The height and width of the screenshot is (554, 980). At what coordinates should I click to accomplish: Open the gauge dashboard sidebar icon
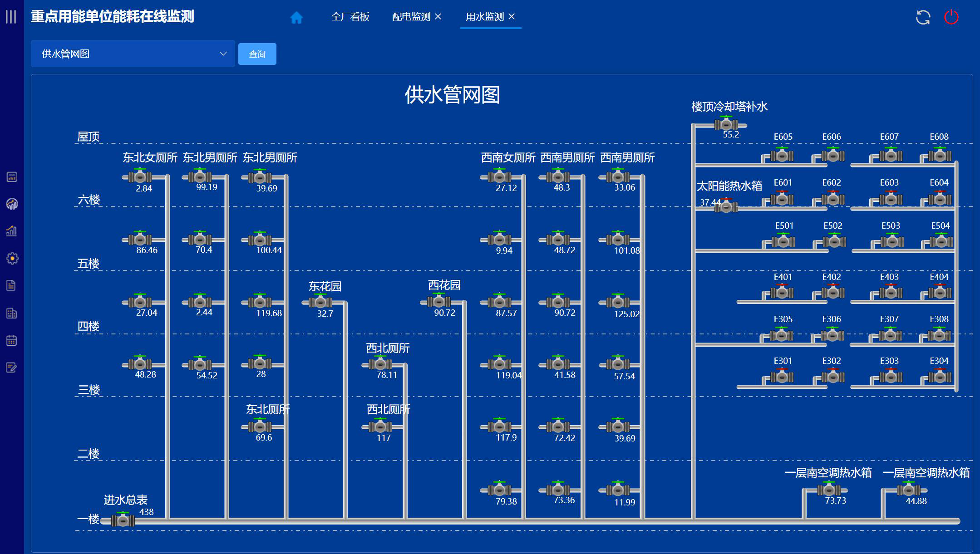pos(12,204)
